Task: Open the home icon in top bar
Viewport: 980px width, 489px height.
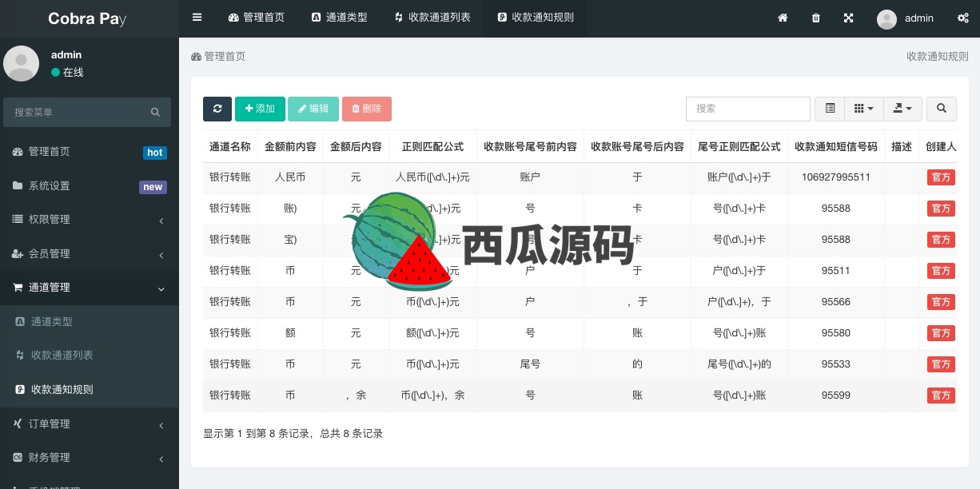Action: [783, 18]
